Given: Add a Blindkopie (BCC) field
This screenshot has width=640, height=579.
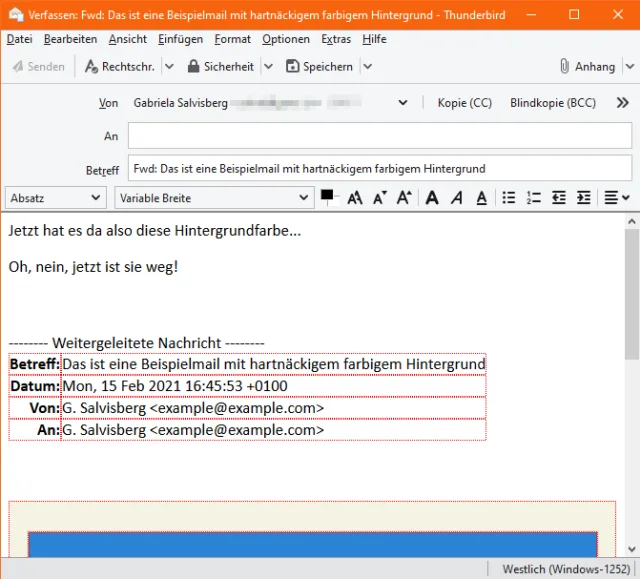Looking at the screenshot, I should tap(553, 103).
